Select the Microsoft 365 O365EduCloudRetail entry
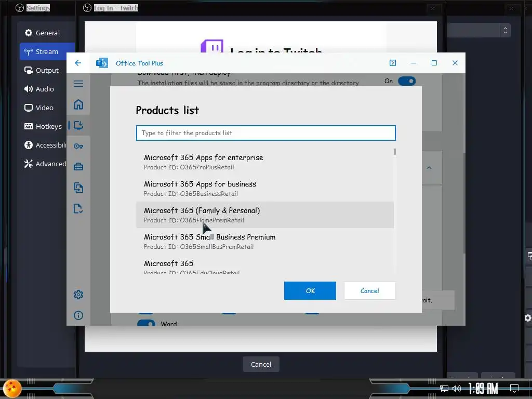This screenshot has height=399, width=532. coord(264,265)
